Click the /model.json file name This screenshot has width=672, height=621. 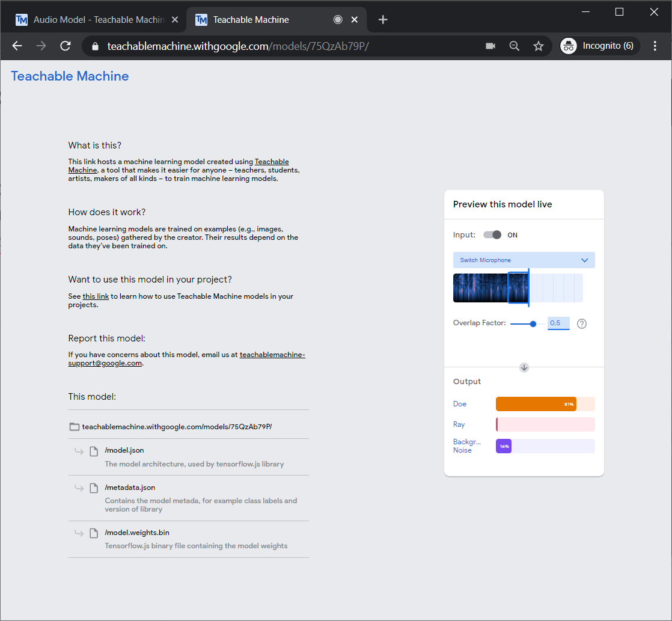124,450
